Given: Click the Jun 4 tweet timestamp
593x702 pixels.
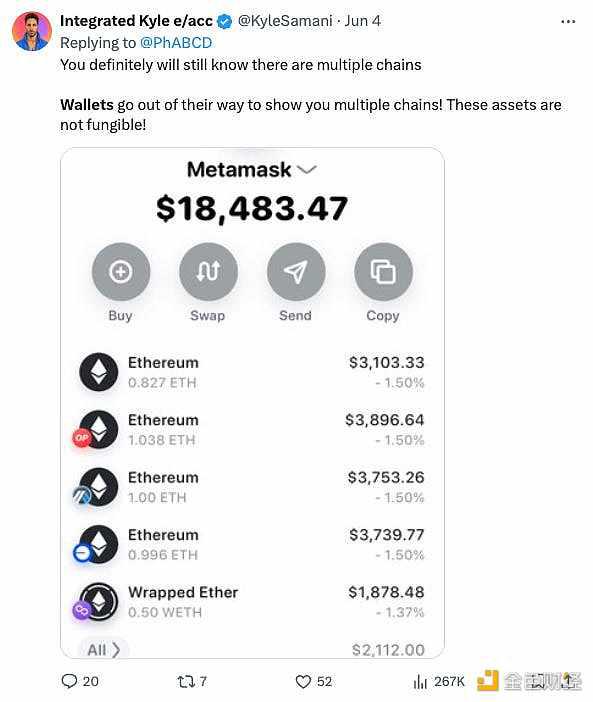Looking at the screenshot, I should (x=363, y=21).
